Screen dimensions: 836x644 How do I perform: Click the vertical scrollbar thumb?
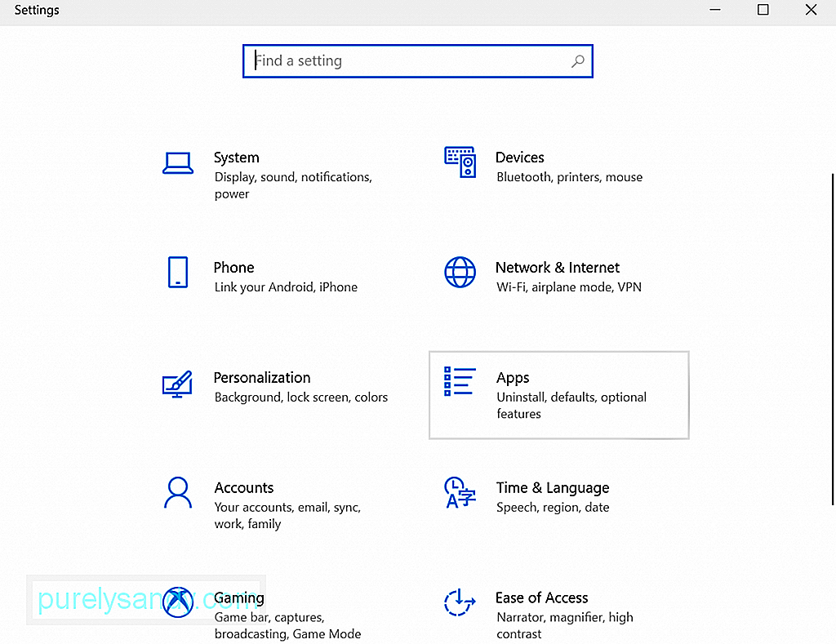point(832,339)
